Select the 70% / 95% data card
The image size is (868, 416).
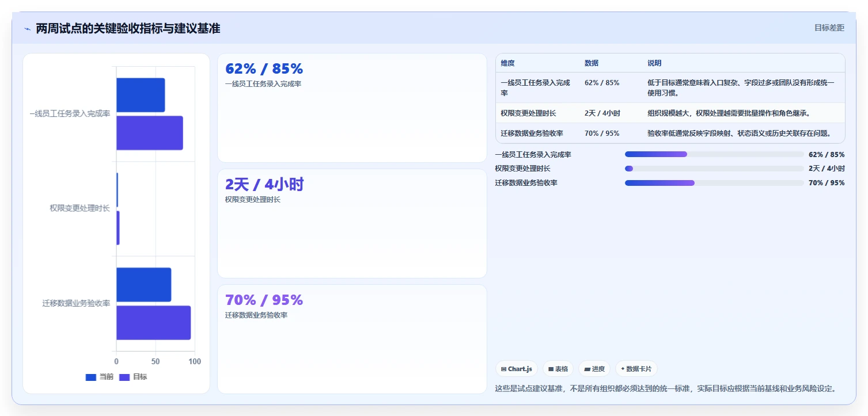[x=352, y=339]
